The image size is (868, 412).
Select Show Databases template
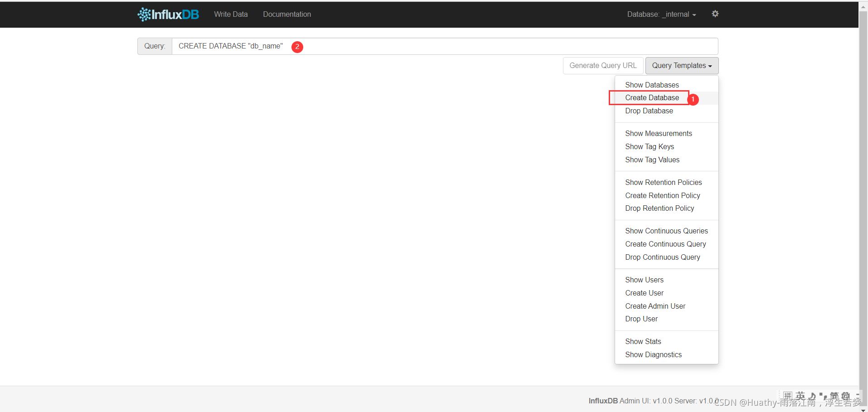point(666,85)
